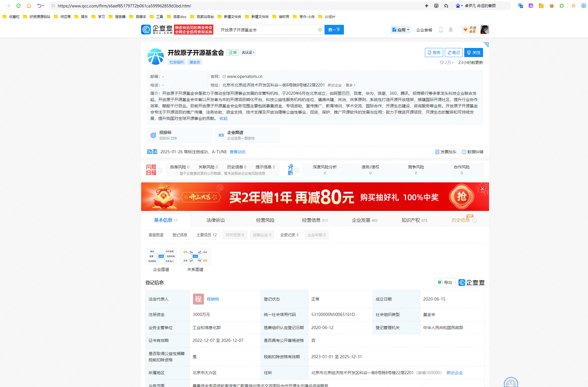Open the 好资源源码站 bookmark folder
This screenshot has width=588, height=387.
coord(37,17)
